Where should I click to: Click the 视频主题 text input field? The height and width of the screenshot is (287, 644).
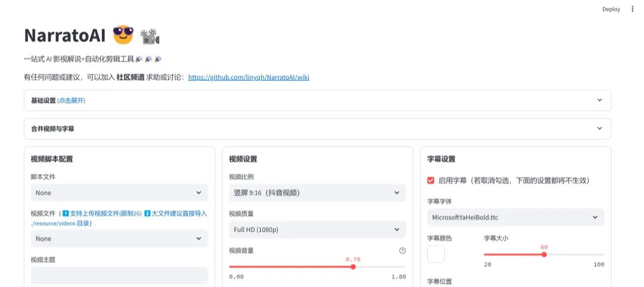click(119, 276)
